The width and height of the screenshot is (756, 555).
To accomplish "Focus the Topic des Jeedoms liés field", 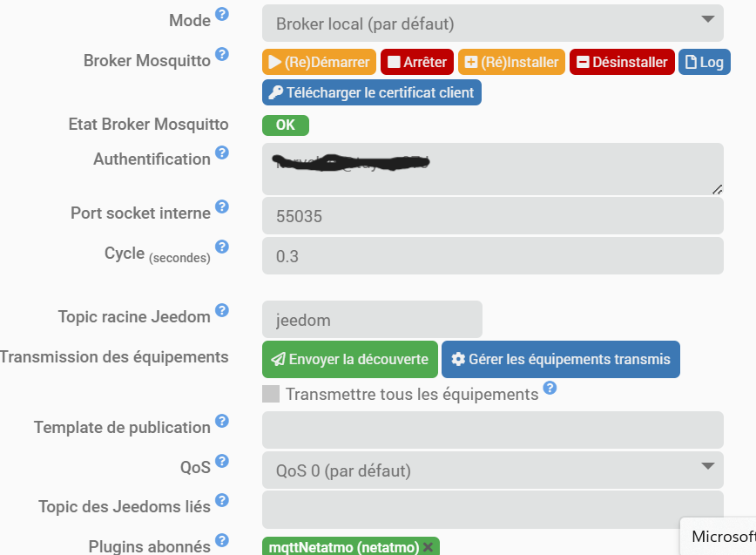I will [493, 510].
